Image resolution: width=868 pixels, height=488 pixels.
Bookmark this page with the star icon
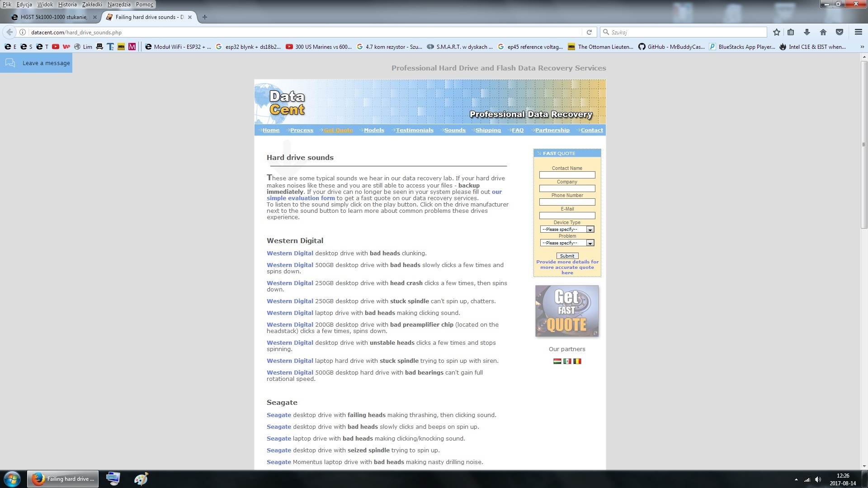click(777, 32)
